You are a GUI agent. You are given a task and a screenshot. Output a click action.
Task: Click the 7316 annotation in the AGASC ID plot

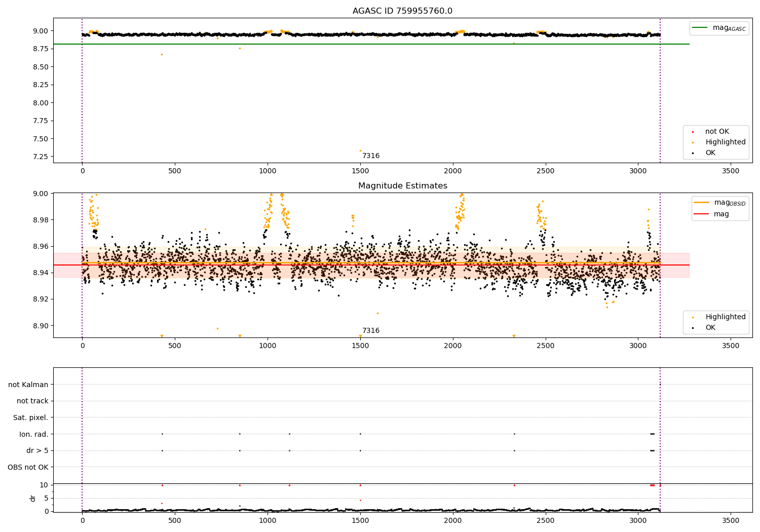click(371, 156)
